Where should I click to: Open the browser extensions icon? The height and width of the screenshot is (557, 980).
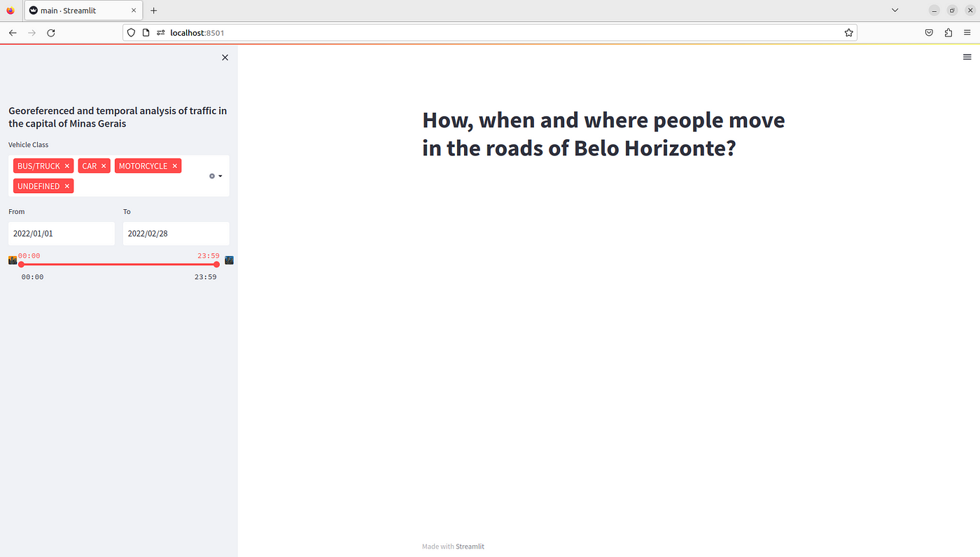948,33
